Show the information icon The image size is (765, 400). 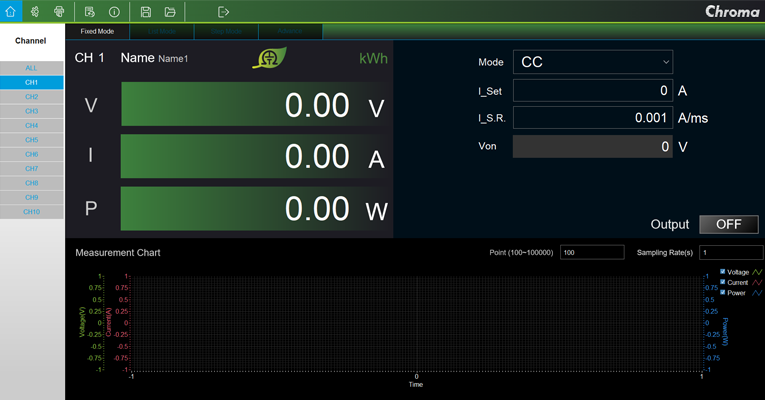(x=114, y=12)
